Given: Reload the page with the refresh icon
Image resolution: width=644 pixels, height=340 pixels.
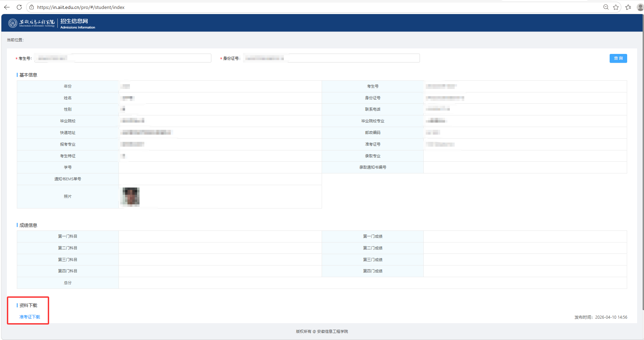Looking at the screenshot, I should pyautogui.click(x=19, y=7).
